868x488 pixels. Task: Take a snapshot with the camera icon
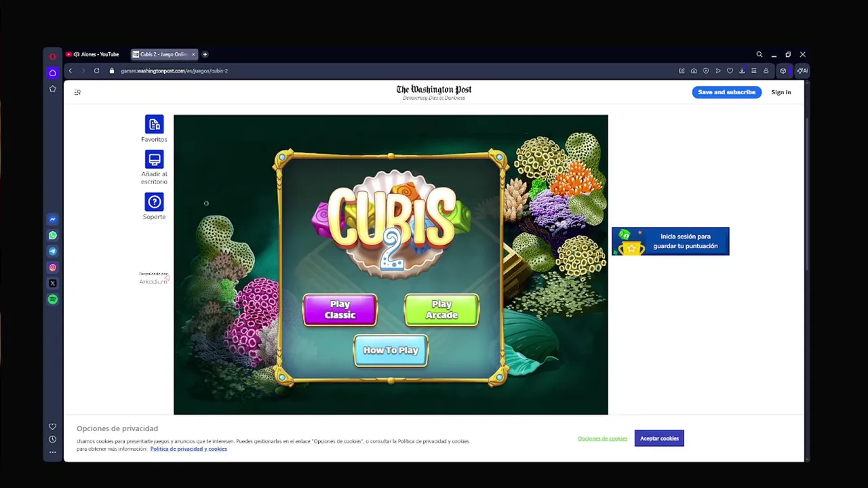pos(694,70)
